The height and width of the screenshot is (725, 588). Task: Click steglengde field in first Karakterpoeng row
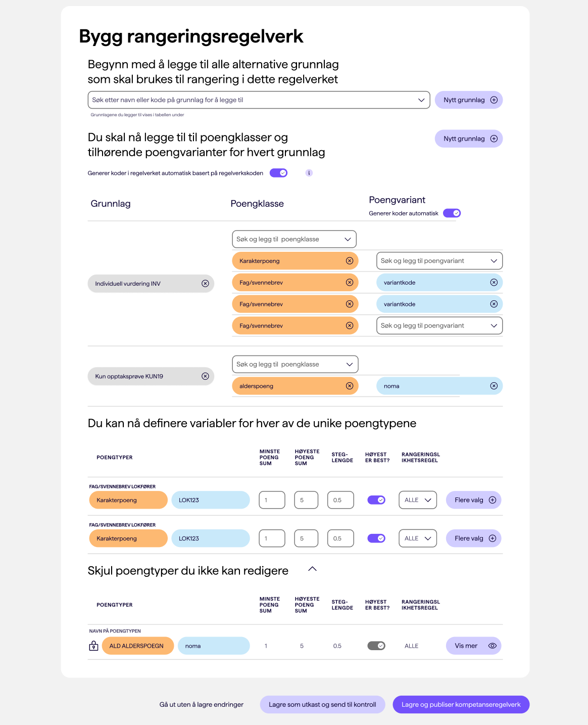[340, 500]
